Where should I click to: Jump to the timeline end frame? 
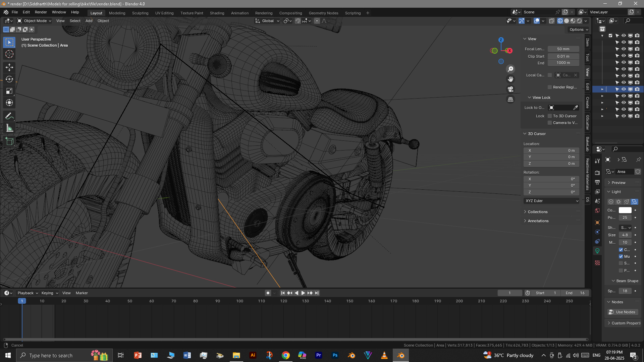317,293
